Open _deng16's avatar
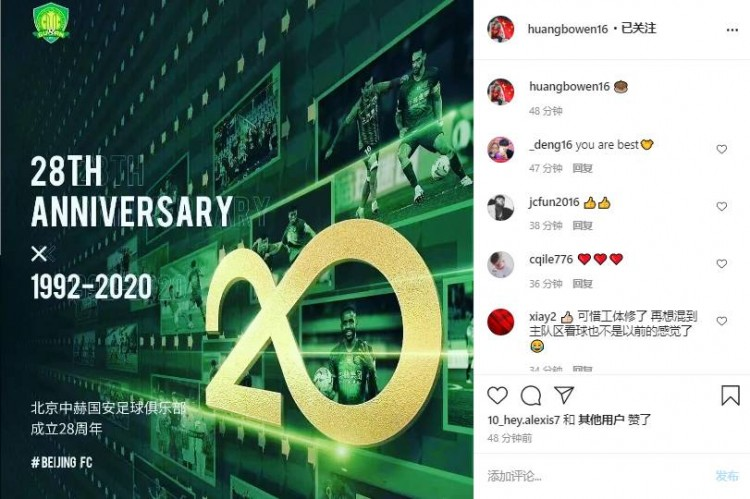Viewport: 750px width, 499px height. click(x=500, y=149)
